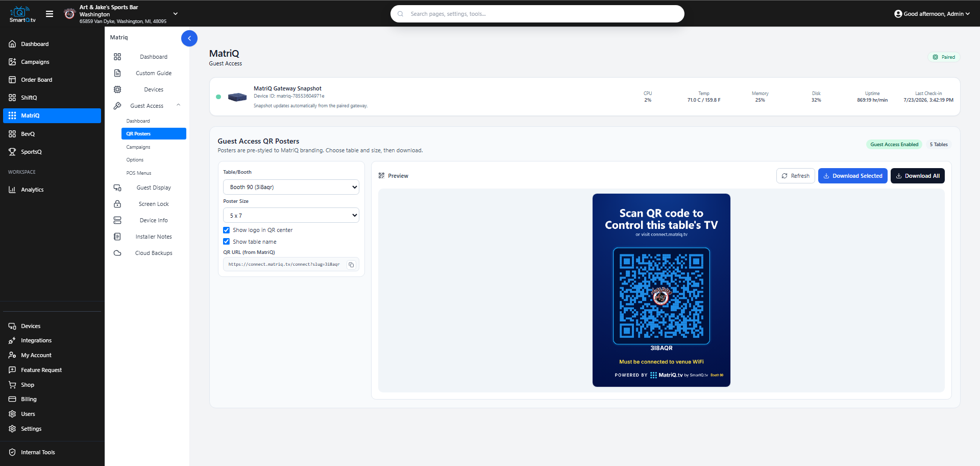980x466 pixels.
Task: Open Guest Access Options sub-item
Action: 154,160
